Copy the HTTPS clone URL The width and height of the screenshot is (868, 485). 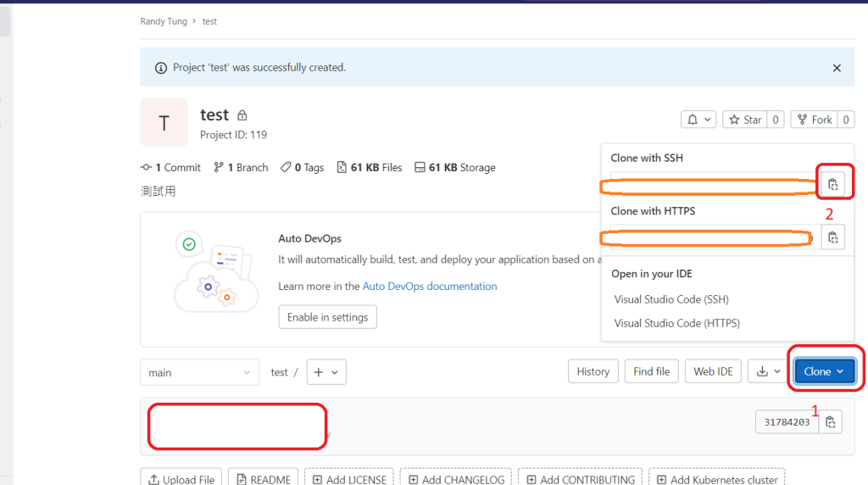tap(832, 237)
